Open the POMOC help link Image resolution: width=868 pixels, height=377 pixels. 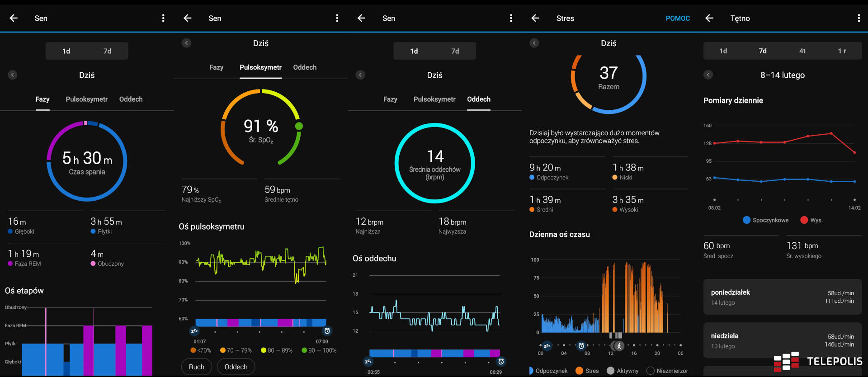click(x=677, y=19)
